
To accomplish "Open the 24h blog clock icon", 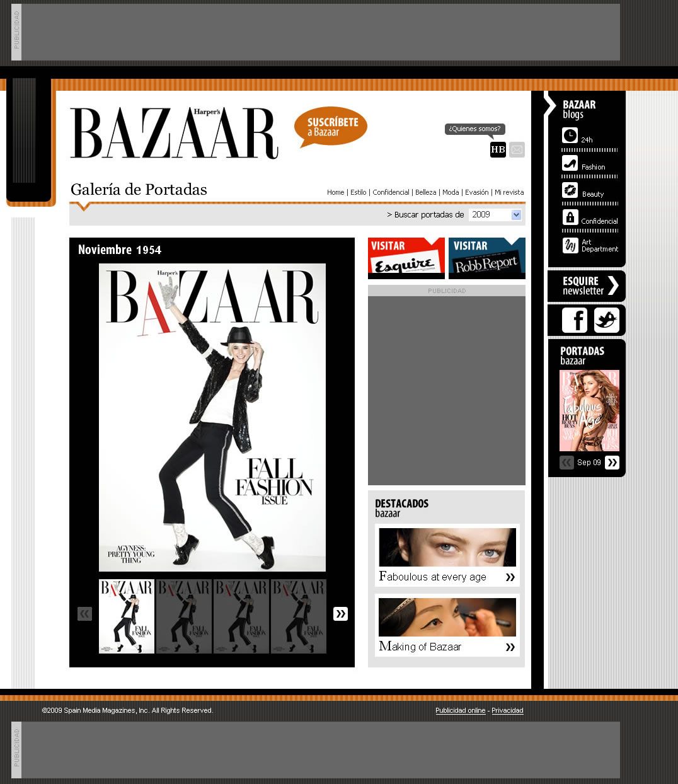I will (570, 135).
